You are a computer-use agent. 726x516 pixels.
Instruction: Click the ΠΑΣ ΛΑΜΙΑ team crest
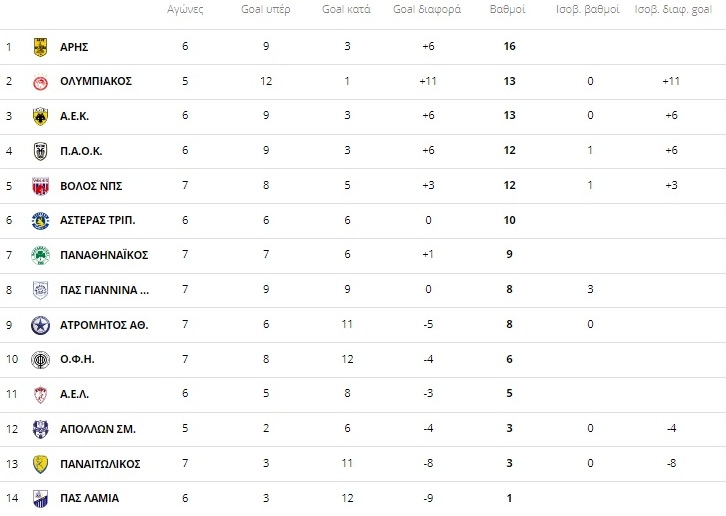(x=40, y=498)
